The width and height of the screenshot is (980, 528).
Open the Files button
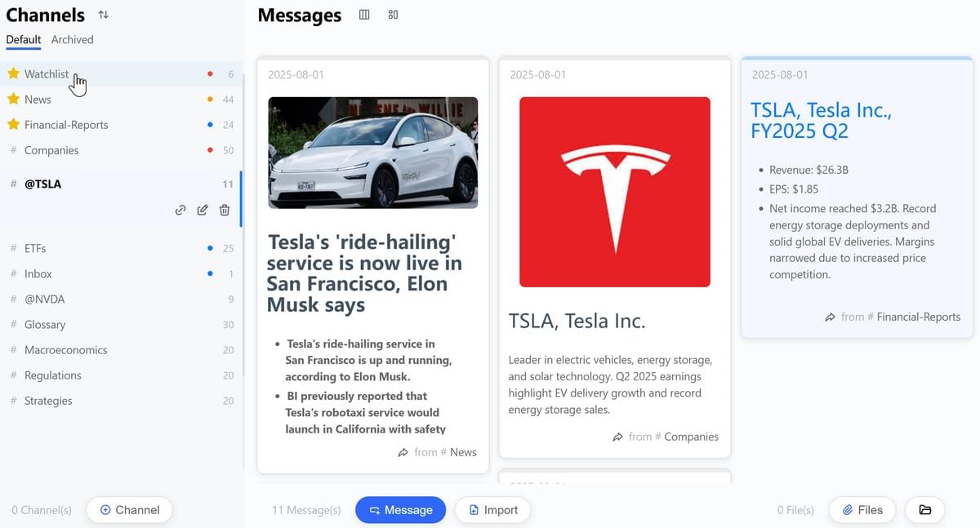[x=862, y=510]
